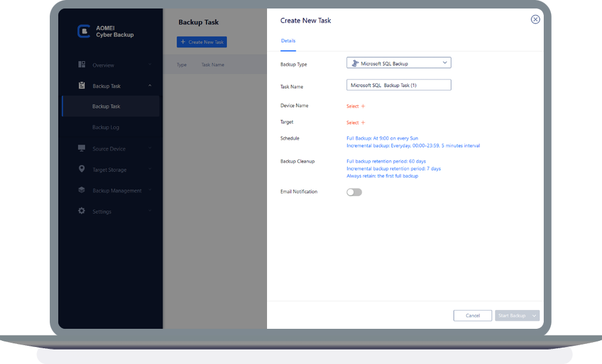
Task: Click Select link for Target
Action: point(356,123)
